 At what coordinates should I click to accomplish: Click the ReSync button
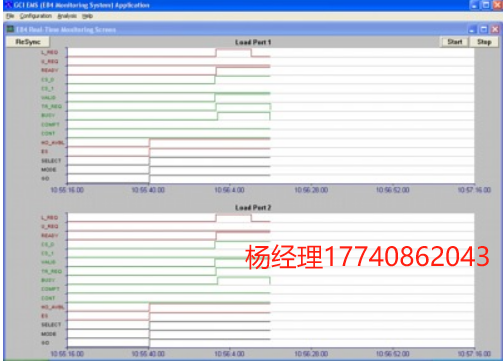(x=28, y=42)
